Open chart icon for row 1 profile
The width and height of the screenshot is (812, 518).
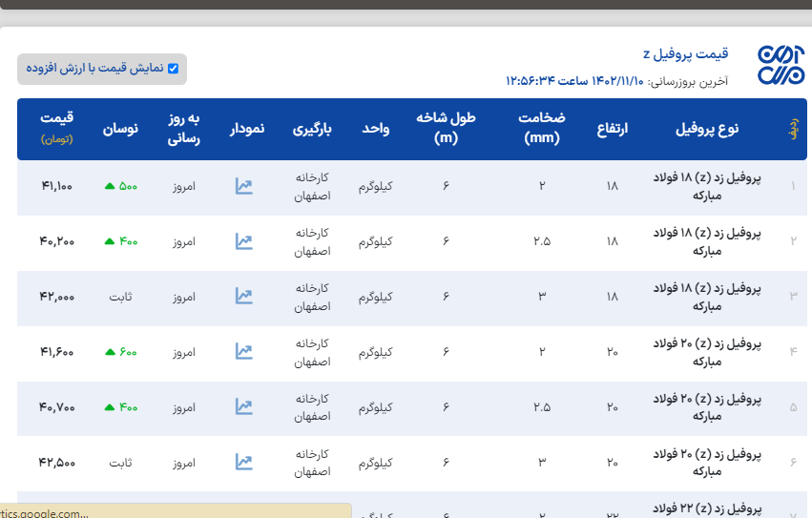(x=243, y=187)
